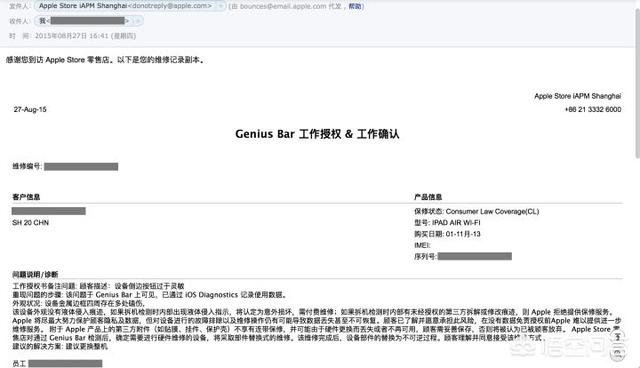Click the date text 27-Aug-15
640x368 pixels.
(30, 109)
